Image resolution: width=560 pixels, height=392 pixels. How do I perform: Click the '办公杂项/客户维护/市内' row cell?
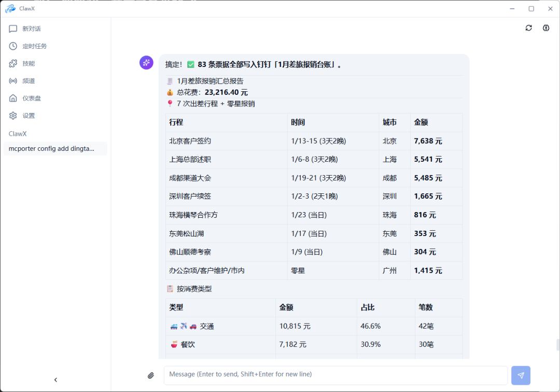click(227, 271)
